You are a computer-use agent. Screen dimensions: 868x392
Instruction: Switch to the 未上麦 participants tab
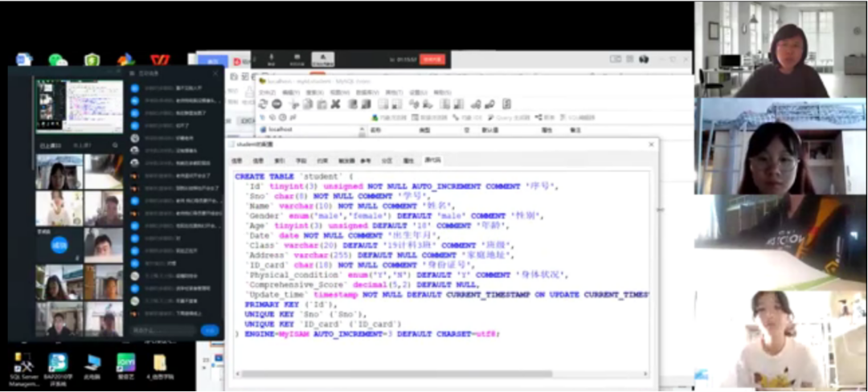[82, 145]
